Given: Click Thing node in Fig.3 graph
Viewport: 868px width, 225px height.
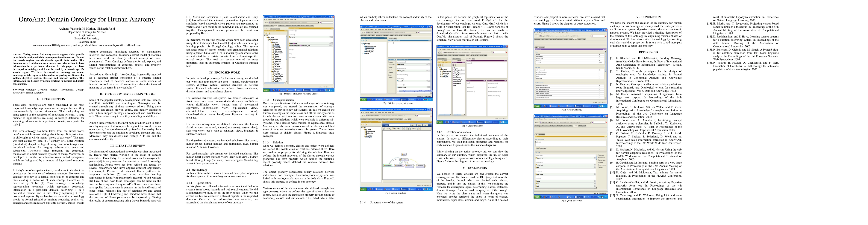Looking at the screenshot, I should (404, 154).
